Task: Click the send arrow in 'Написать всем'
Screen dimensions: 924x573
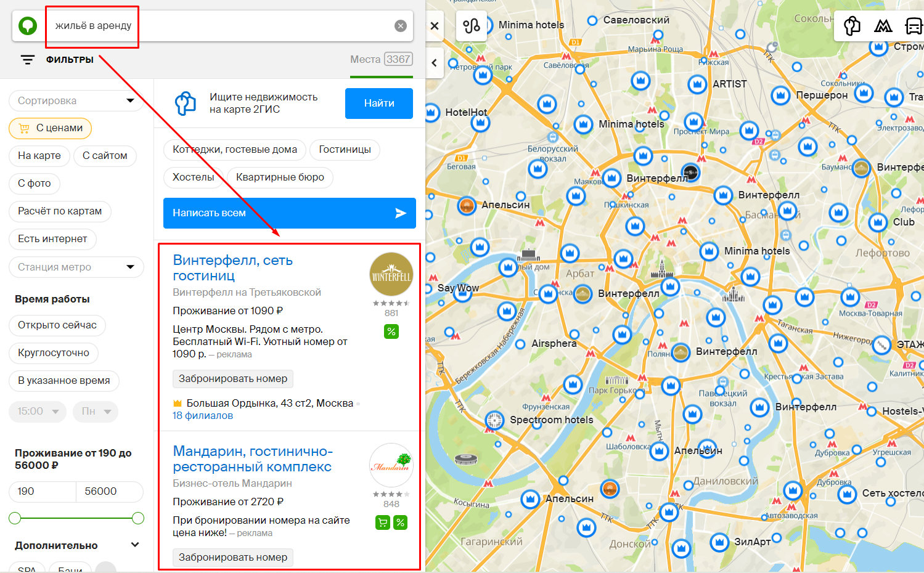Action: point(401,213)
